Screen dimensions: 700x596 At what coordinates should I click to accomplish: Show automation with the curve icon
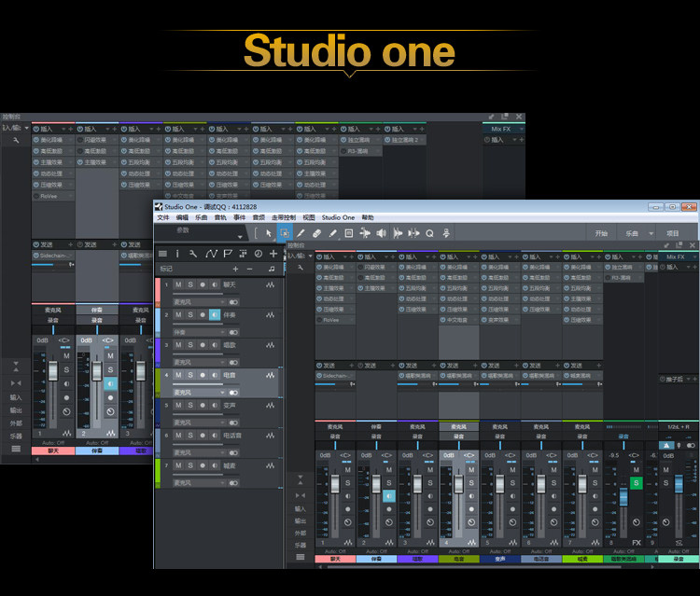(x=211, y=254)
